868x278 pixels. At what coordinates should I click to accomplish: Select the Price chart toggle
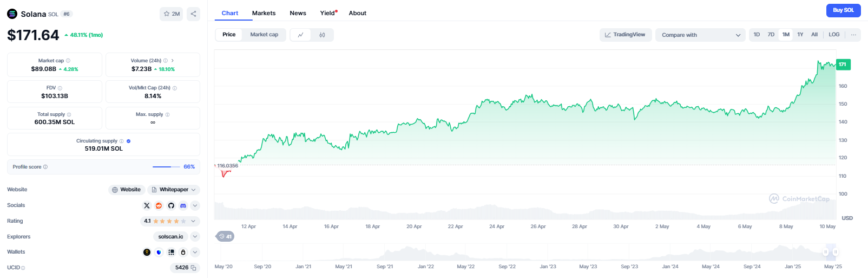click(229, 35)
